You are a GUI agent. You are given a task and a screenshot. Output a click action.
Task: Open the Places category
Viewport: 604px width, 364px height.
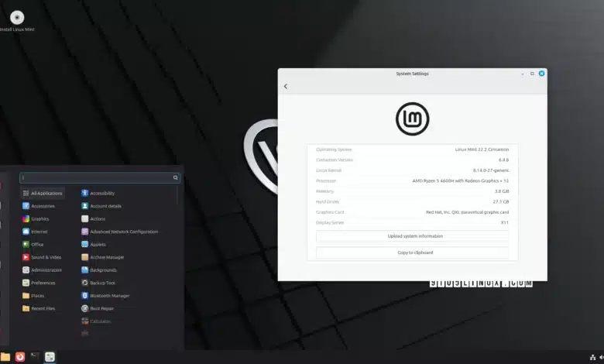33,295
